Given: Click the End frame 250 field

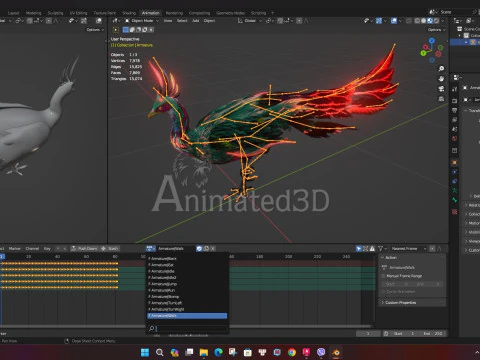Looking at the screenshot, I should pos(433,333).
